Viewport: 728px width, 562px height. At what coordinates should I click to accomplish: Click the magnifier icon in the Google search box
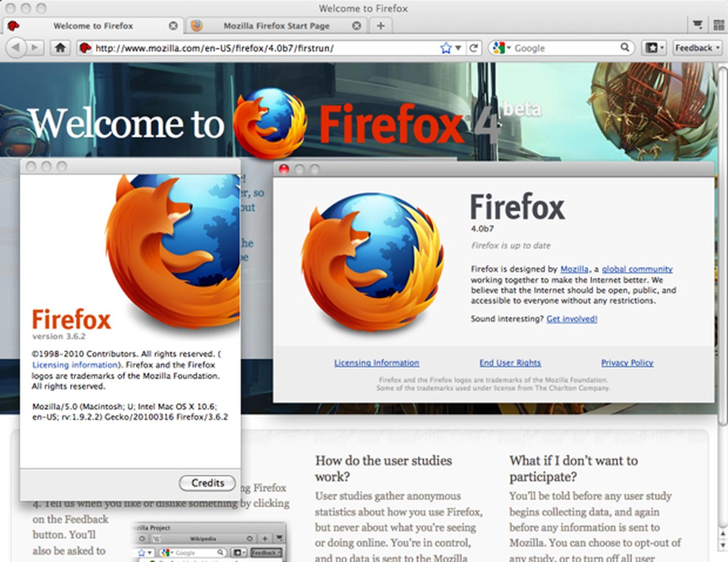click(624, 47)
